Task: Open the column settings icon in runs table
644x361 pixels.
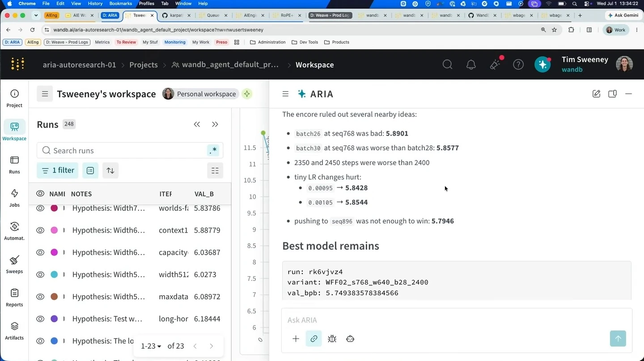Action: point(215,170)
